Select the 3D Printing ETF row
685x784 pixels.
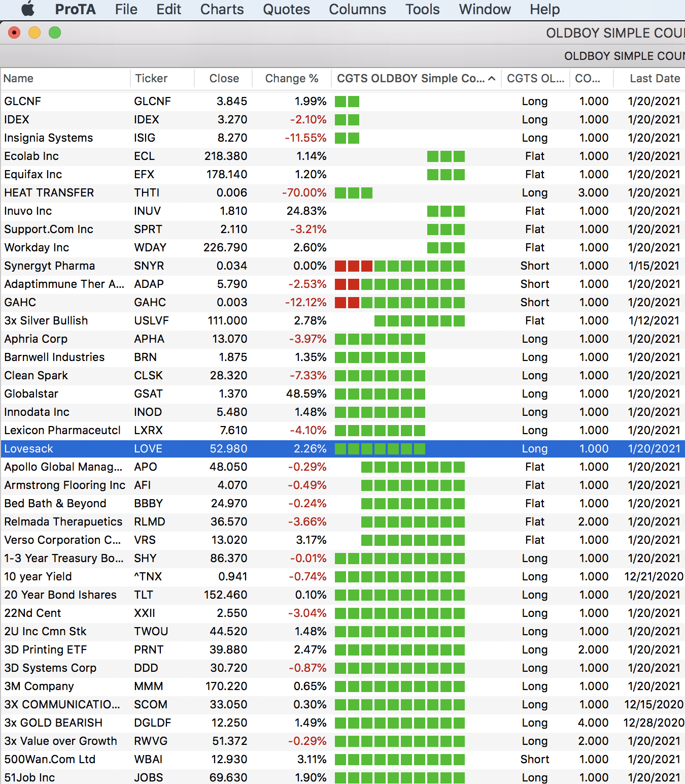(x=342, y=649)
